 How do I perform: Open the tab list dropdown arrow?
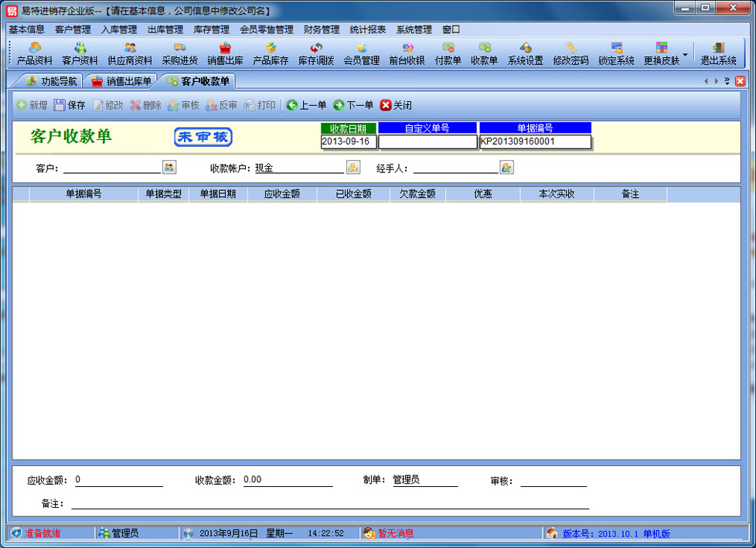pos(727,81)
